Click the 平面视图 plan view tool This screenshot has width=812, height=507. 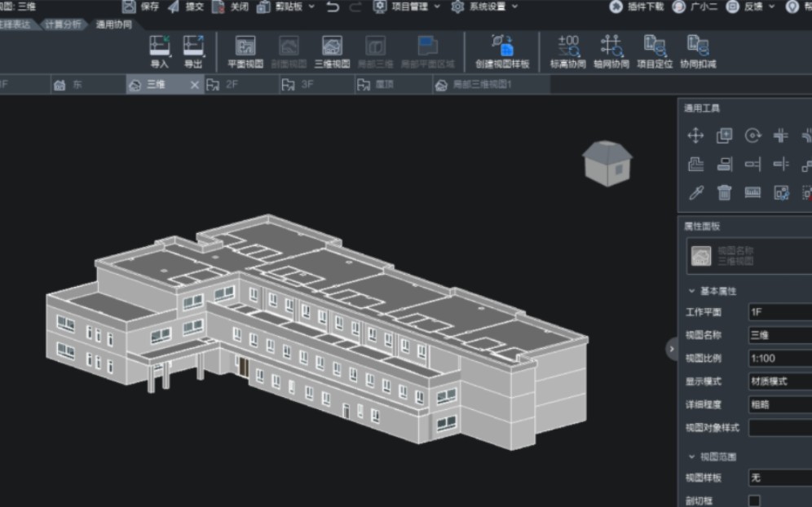tap(245, 52)
